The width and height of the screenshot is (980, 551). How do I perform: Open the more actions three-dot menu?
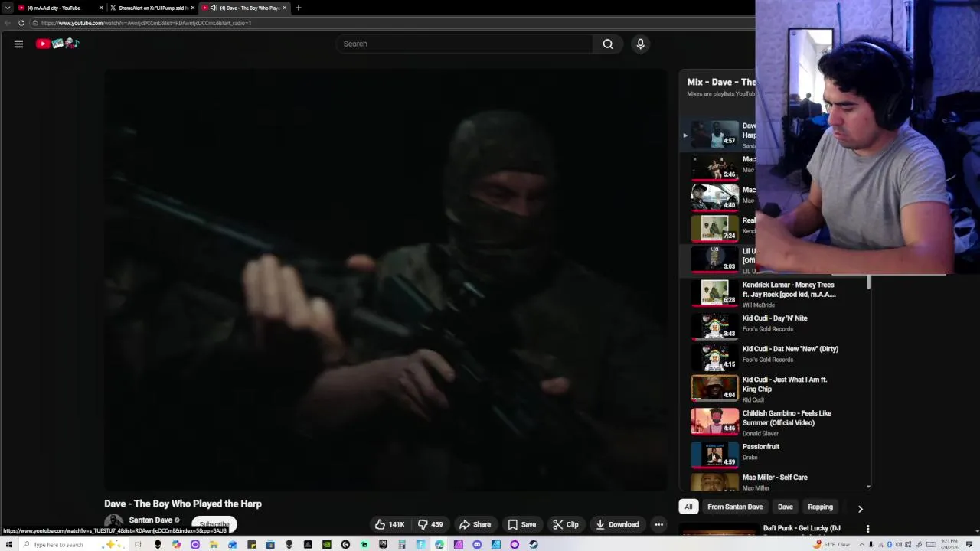click(658, 524)
